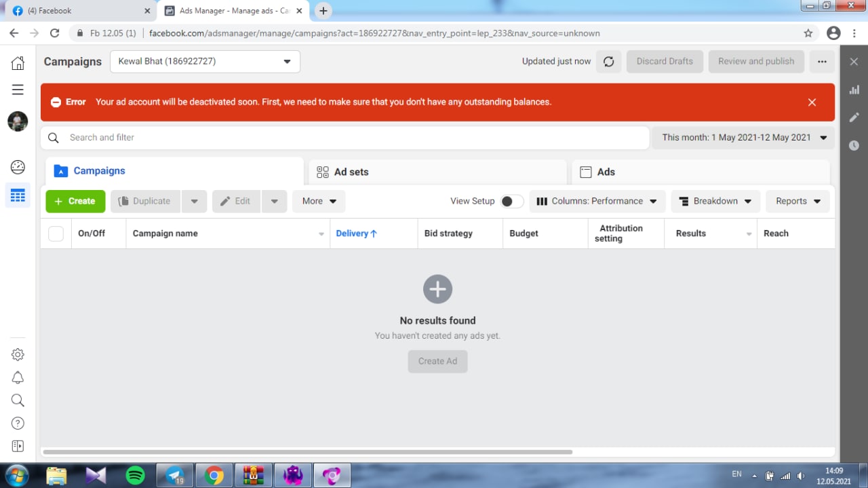Go back in browser
868x488 pixels.
coord(14,33)
